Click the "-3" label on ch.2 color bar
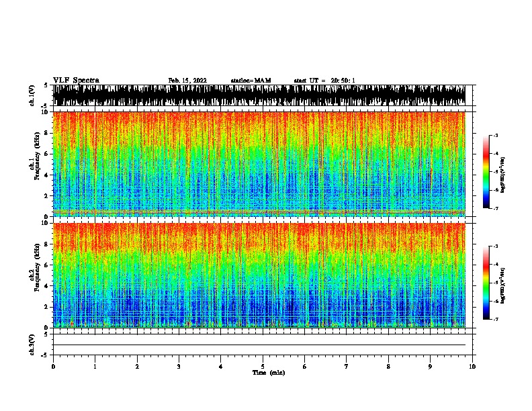 click(495, 246)
